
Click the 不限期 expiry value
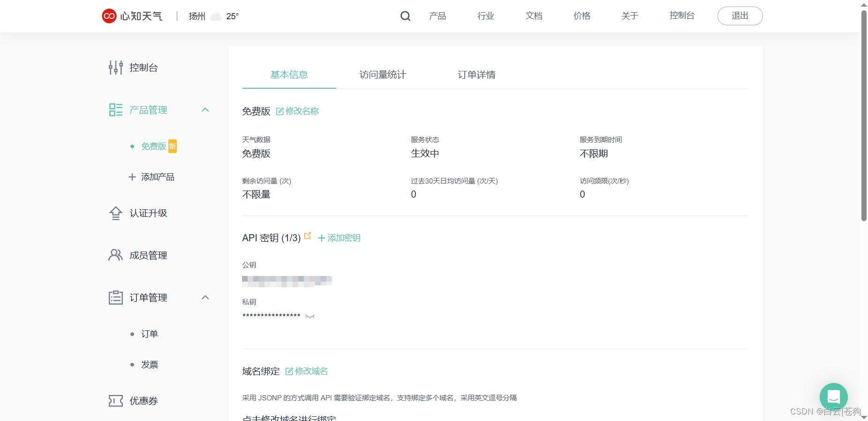(594, 153)
